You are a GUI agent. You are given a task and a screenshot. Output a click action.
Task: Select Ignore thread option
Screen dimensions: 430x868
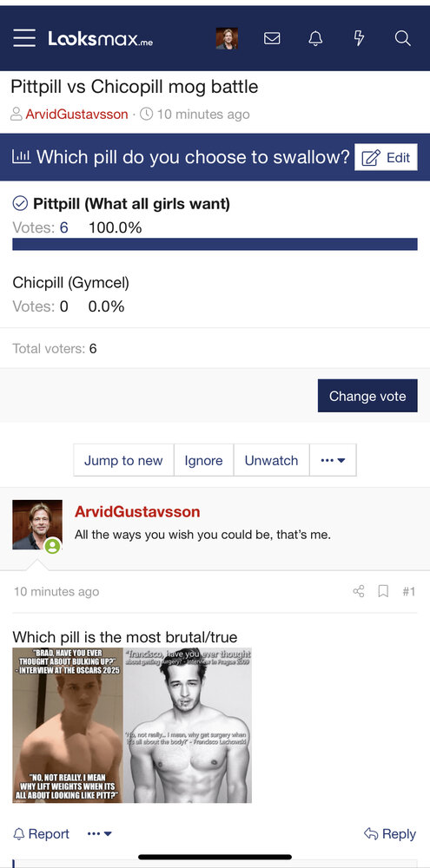203,460
